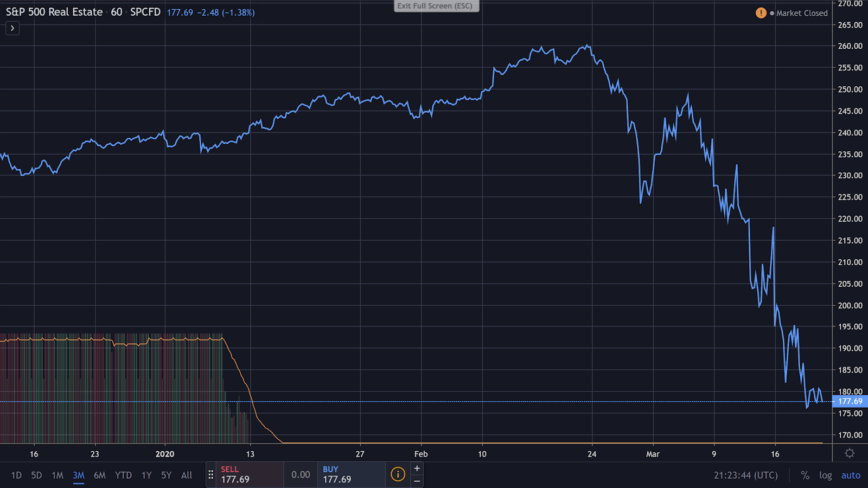Click the 200.00 price axis label

pos(850,305)
